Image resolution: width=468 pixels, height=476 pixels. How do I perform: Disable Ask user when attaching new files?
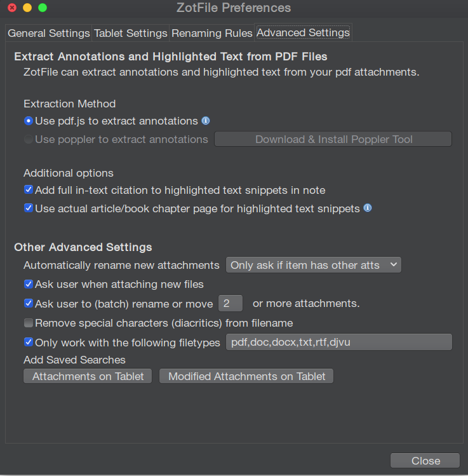(29, 284)
